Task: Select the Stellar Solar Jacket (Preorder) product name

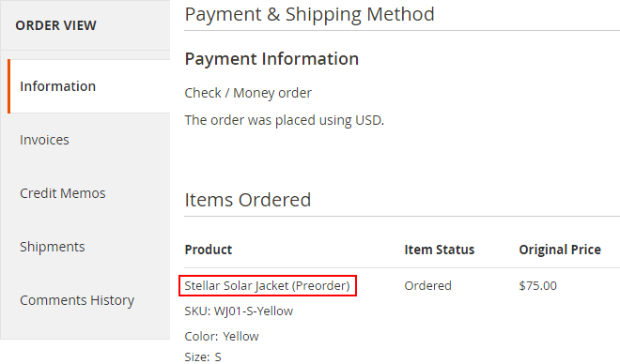Action: [268, 285]
